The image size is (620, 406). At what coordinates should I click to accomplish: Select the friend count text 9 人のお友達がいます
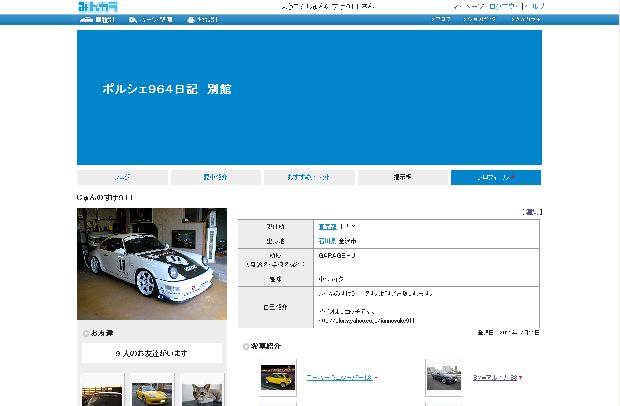click(x=151, y=353)
